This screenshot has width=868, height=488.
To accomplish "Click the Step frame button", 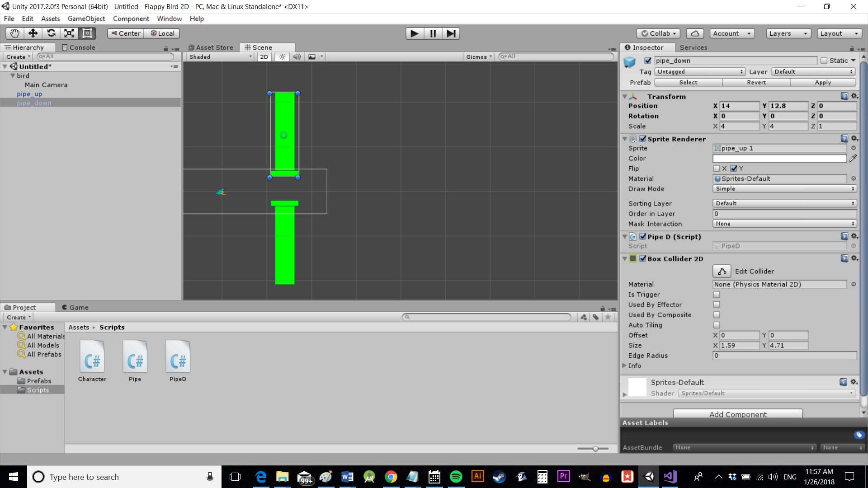I will 451,33.
